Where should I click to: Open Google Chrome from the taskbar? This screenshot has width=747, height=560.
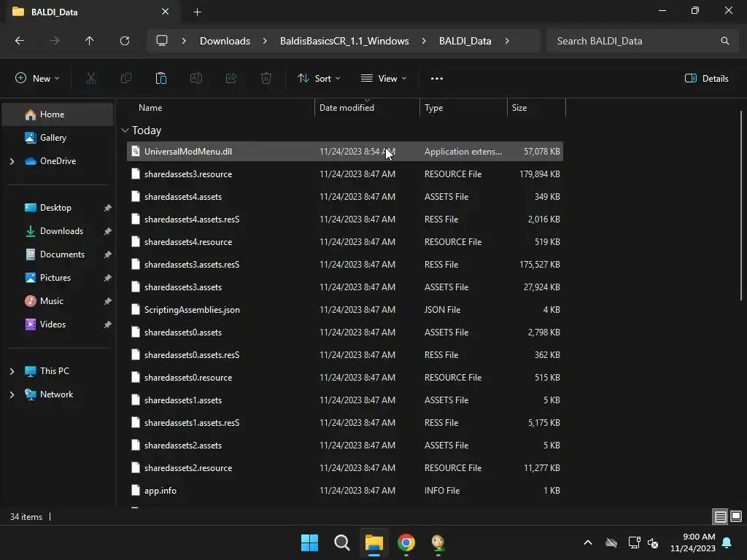406,542
